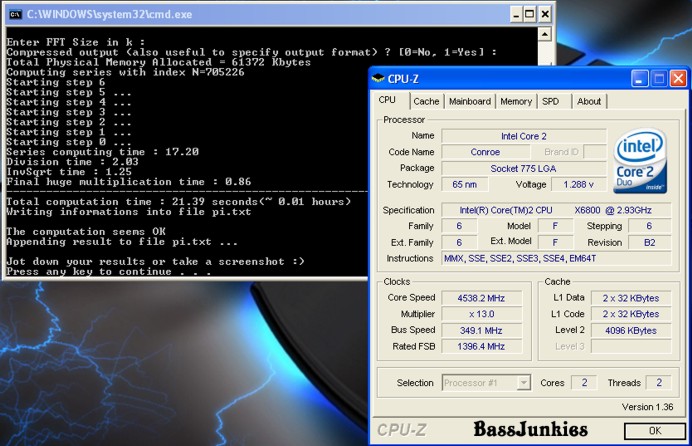Click the Cores value 2
Screen dimensions: 692x446
coord(584,382)
